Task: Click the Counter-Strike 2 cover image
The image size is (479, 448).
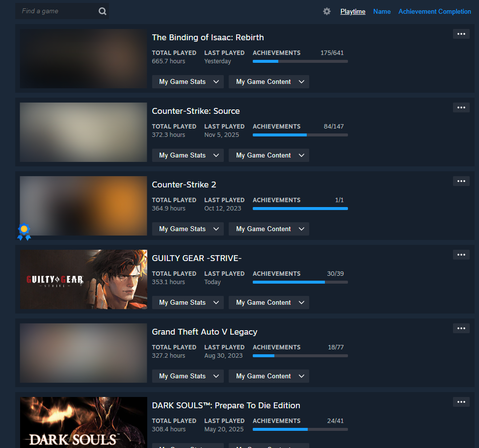Action: coord(83,206)
